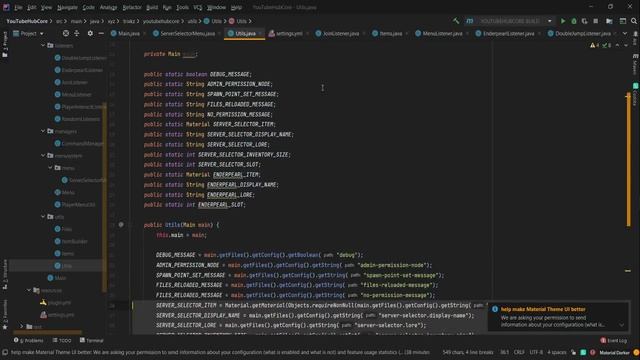Open the Event Log icon
The width and height of the screenshot is (640, 360).
pyautogui.click(x=603, y=340)
